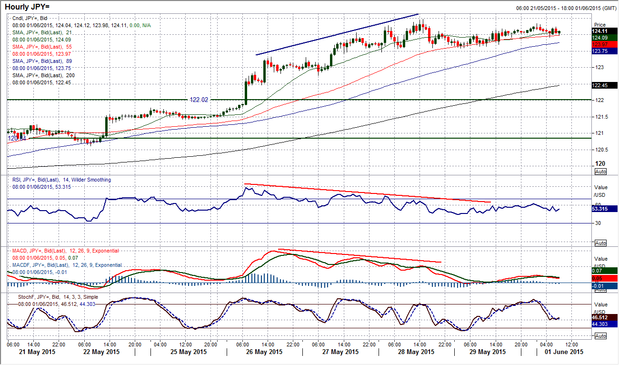Image resolution: width=619 pixels, height=365 pixels.
Task: Click the Auto button on RSI panel
Action: pos(600,243)
